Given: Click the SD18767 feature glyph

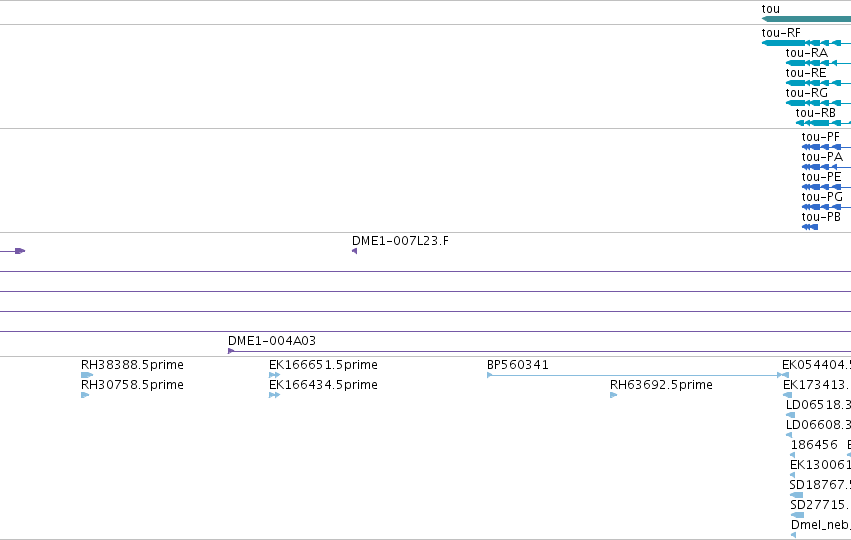Looking at the screenshot, I should point(796,495).
